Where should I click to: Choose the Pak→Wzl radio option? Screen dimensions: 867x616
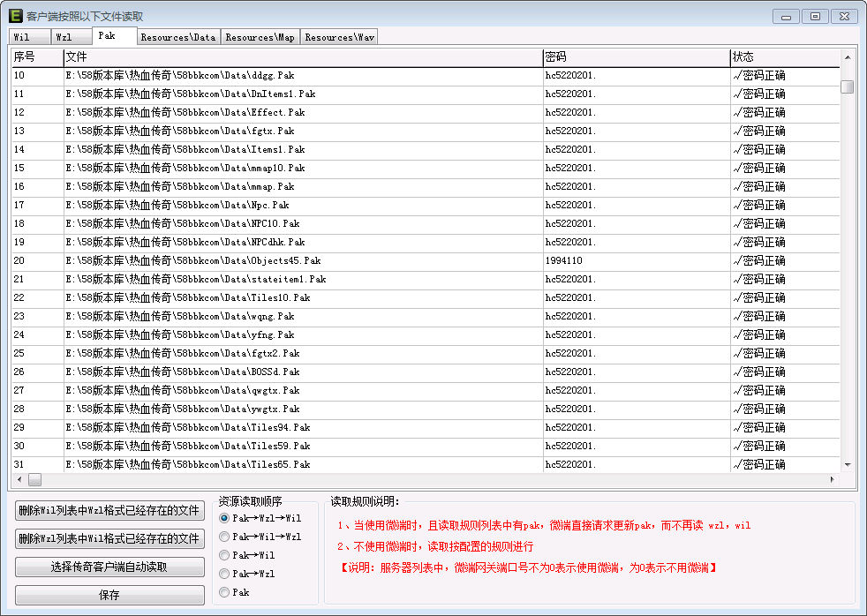[224, 574]
